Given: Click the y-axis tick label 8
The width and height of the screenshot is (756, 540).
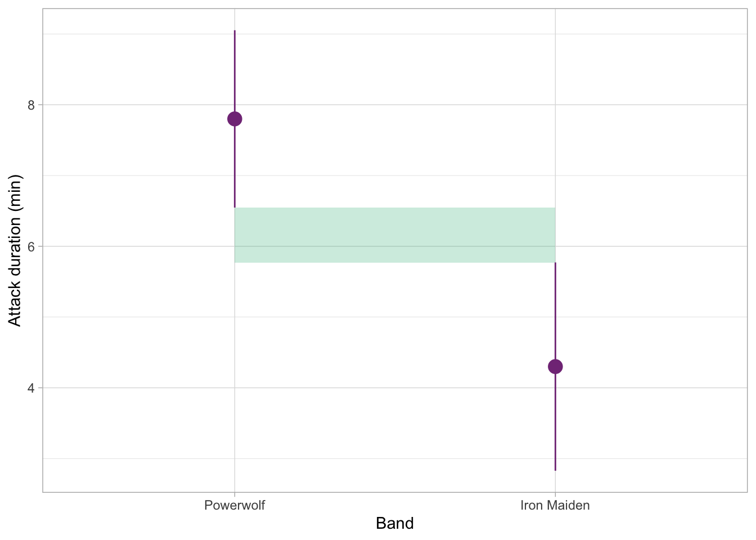Looking at the screenshot, I should coord(31,105).
